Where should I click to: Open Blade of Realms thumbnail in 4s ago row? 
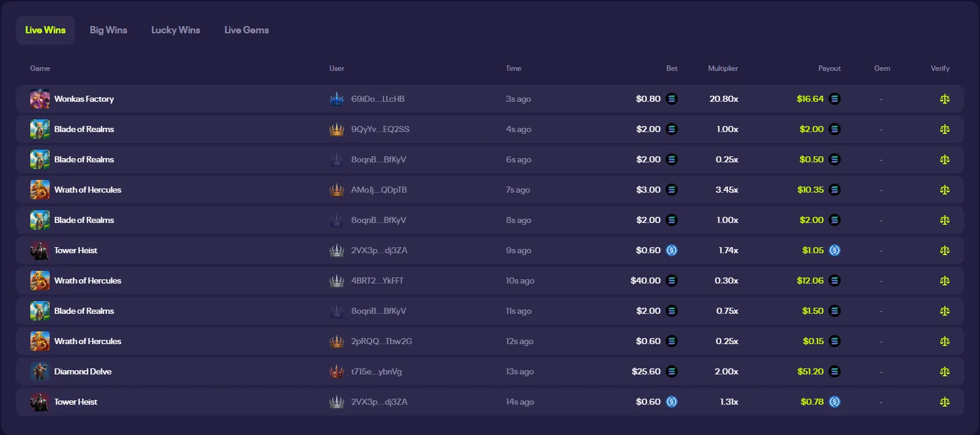40,129
